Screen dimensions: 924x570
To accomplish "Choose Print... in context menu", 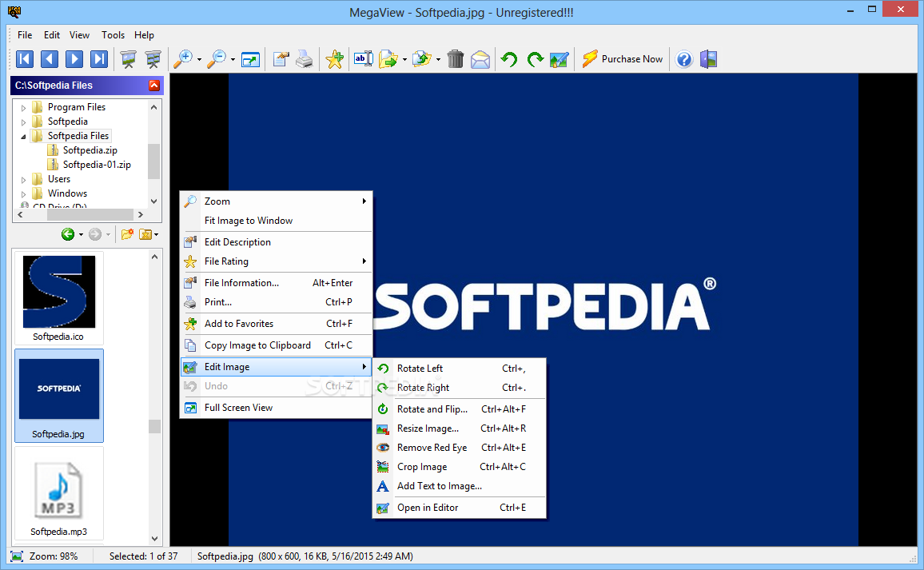I will click(x=276, y=302).
